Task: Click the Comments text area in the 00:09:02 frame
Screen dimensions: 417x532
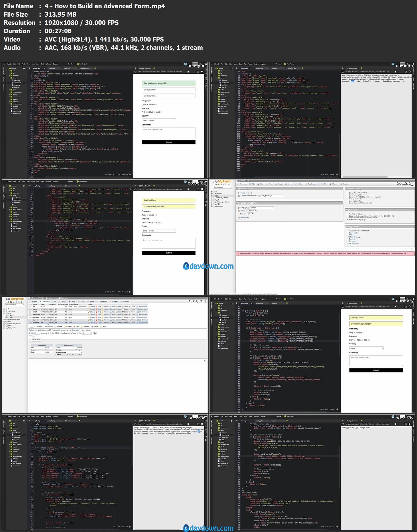Action: click(x=169, y=243)
